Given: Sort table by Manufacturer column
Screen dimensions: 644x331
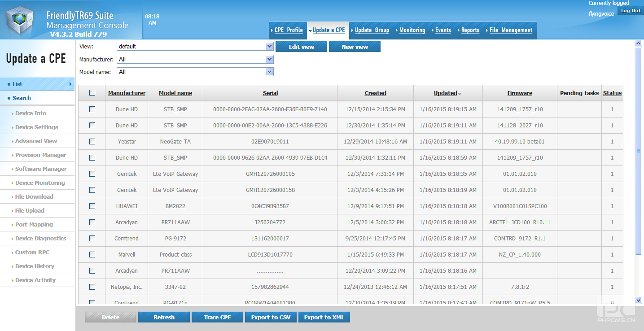Looking at the screenshot, I should [127, 93].
